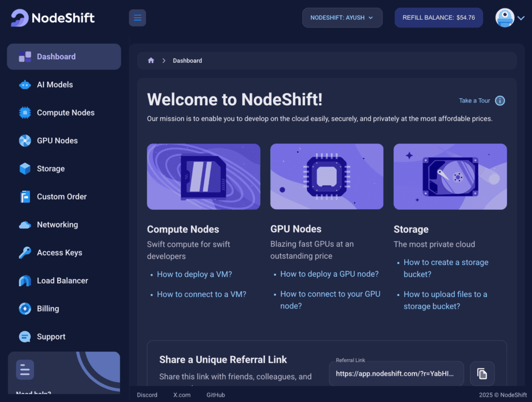Click the GPU Nodes fan icon
532x402 pixels.
[x=25, y=140]
